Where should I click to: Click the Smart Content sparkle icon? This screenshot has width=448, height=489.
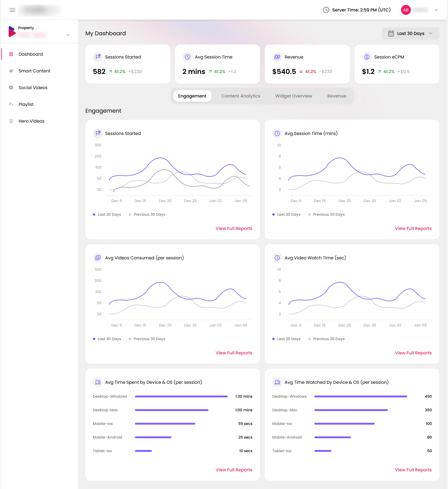click(11, 71)
